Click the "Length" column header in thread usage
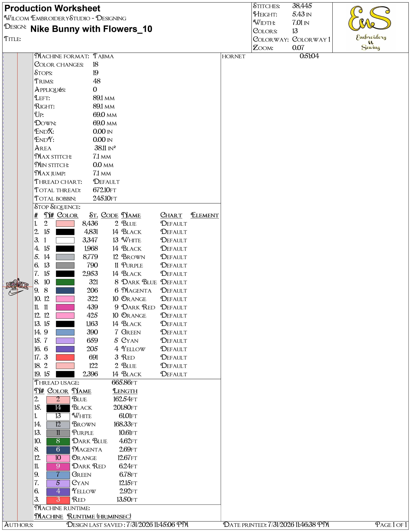The height and width of the screenshot is (532, 411). tap(125, 391)
